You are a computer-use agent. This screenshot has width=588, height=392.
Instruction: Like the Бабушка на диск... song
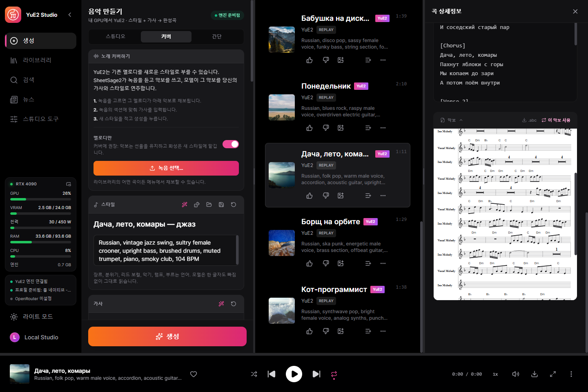point(310,60)
